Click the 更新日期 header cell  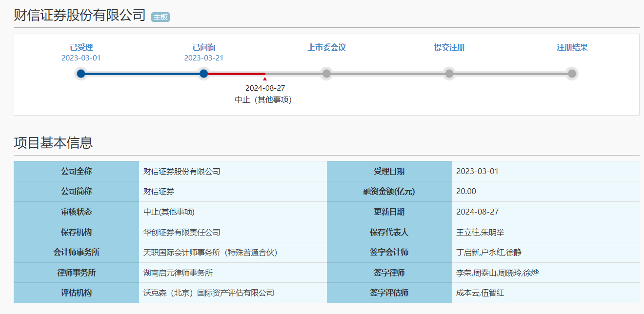click(x=389, y=212)
